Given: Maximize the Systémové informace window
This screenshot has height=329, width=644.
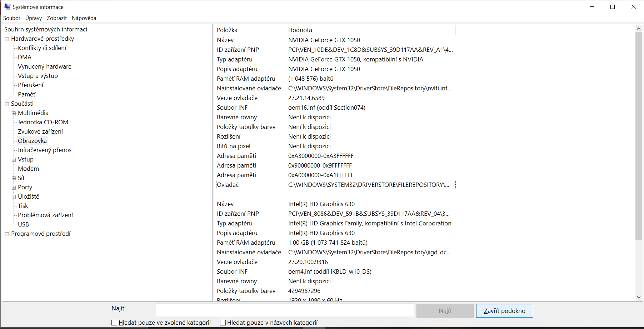Looking at the screenshot, I should tap(613, 7).
